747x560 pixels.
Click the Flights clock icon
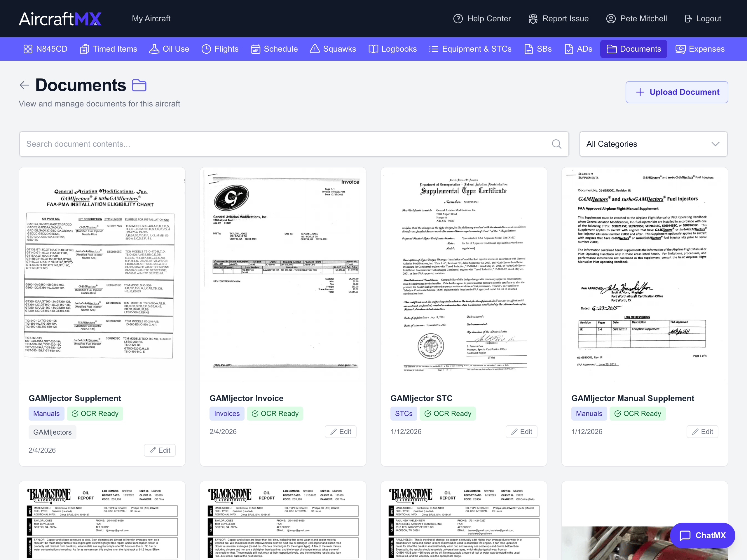coord(206,49)
